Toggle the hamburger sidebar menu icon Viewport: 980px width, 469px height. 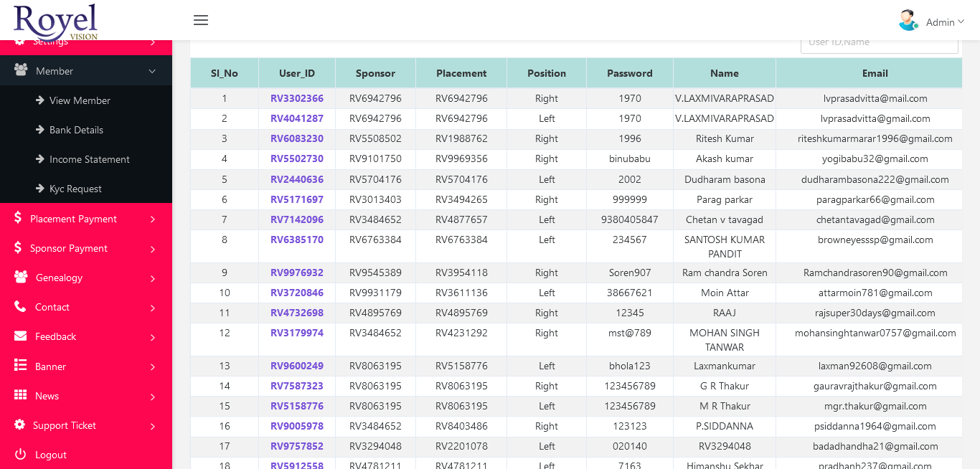pyautogui.click(x=201, y=20)
